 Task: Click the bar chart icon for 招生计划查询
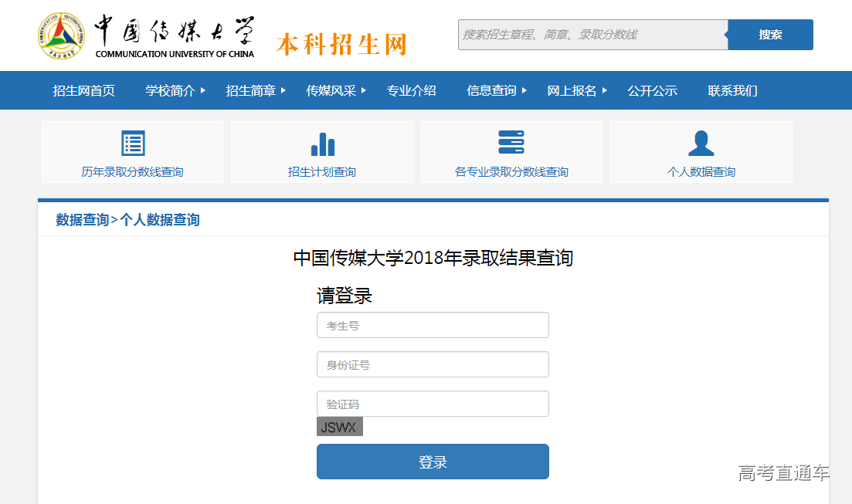click(322, 144)
